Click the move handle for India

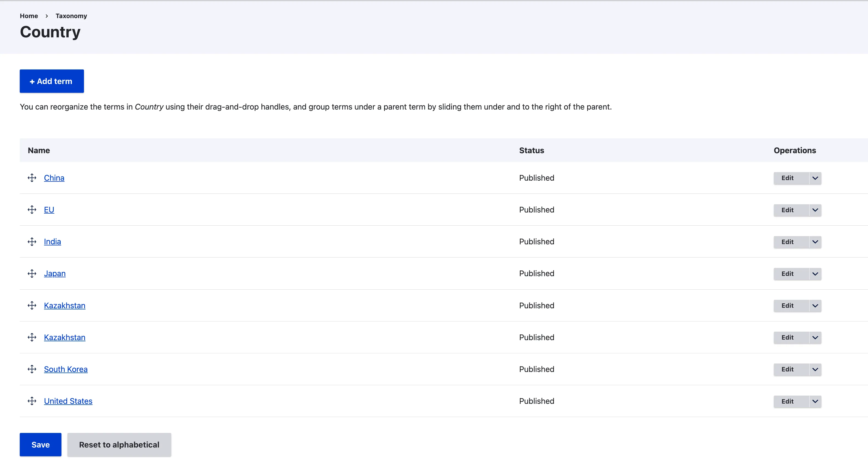pos(32,241)
